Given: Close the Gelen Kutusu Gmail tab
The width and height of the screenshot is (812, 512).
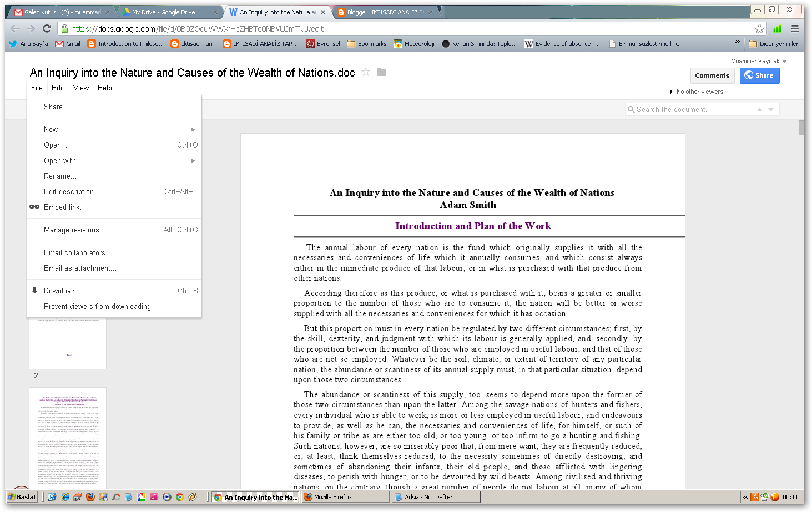Looking at the screenshot, I should 107,12.
